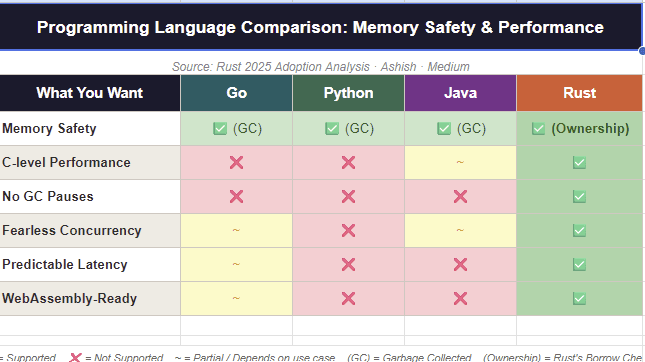Select the Java column header

click(x=460, y=93)
